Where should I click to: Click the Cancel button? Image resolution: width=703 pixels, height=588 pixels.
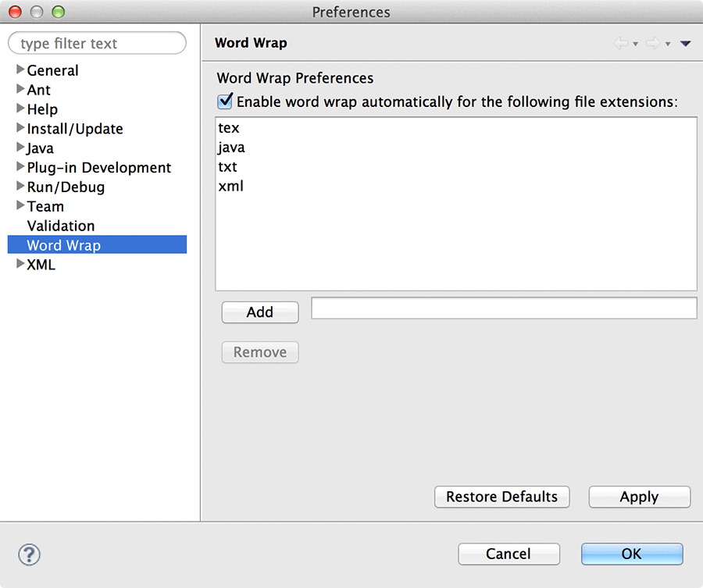pyautogui.click(x=509, y=554)
